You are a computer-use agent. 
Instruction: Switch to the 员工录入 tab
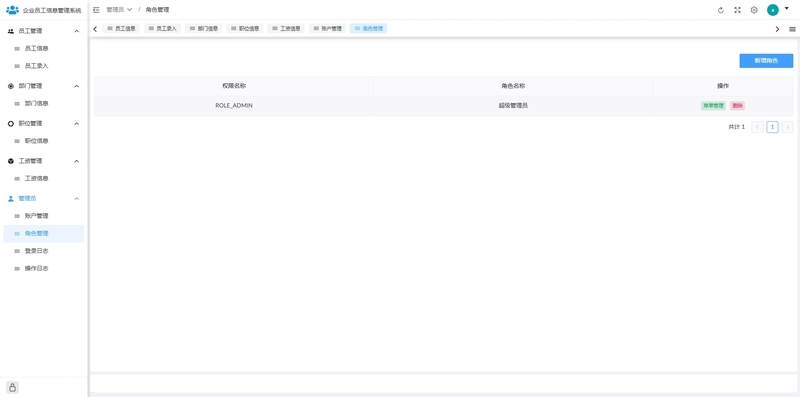click(162, 29)
